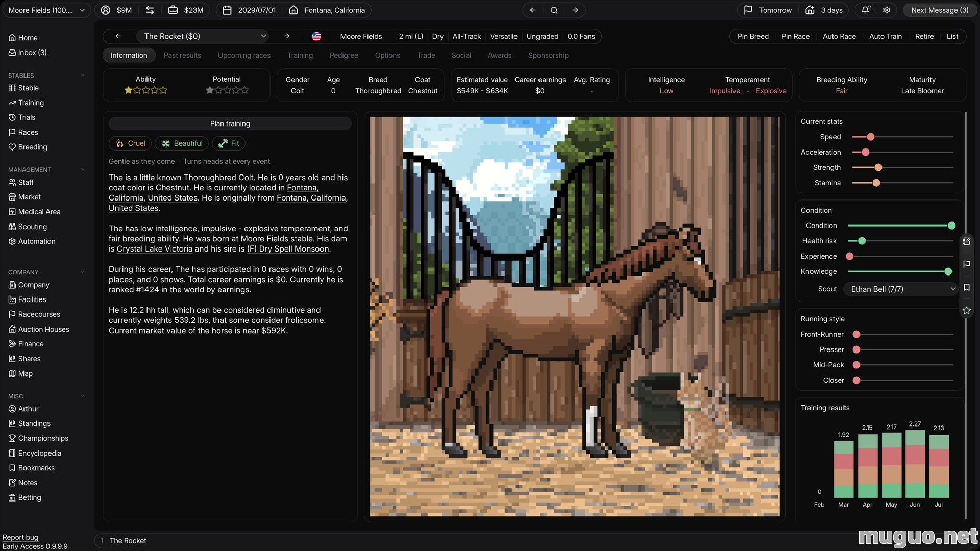Open the Ethan Bell scout dropdown
980x551 pixels.
[901, 289]
